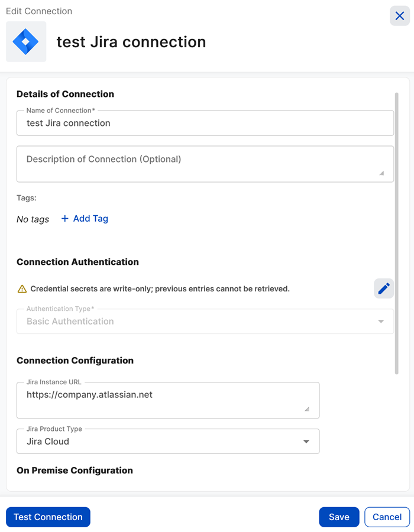Image resolution: width=414 pixels, height=532 pixels.
Task: Add a new tag via Add Tag
Action: tap(85, 219)
